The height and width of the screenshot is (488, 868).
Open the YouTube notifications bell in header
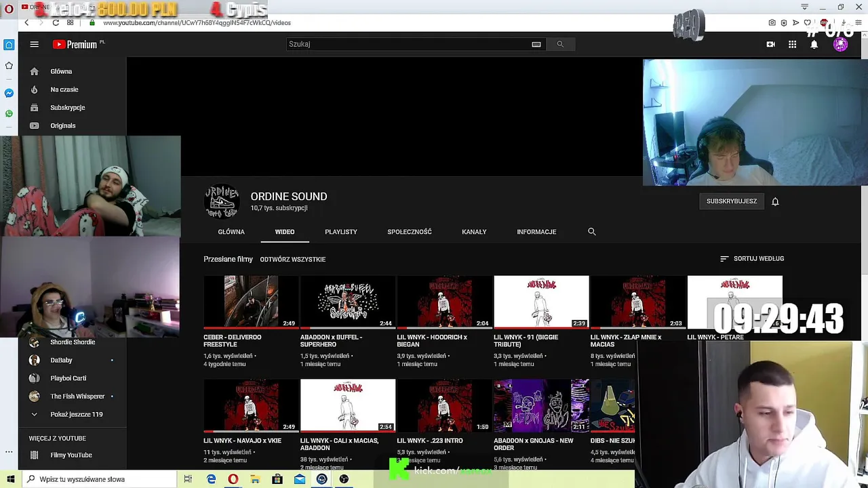(x=814, y=44)
